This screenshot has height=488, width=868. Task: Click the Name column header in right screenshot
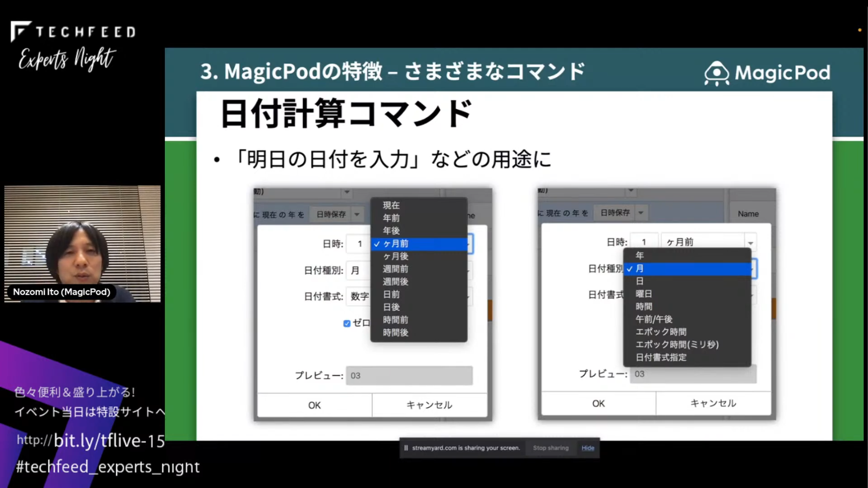click(748, 214)
